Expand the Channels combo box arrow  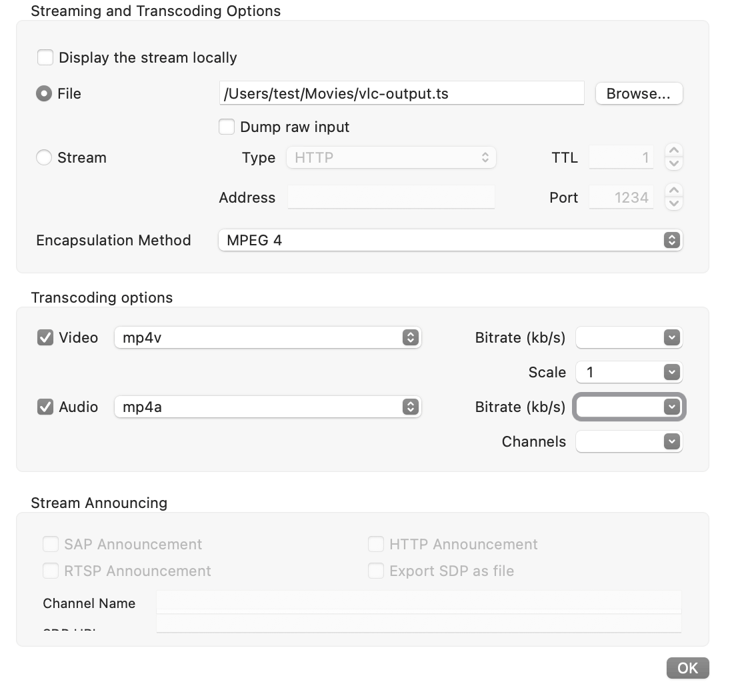(671, 442)
